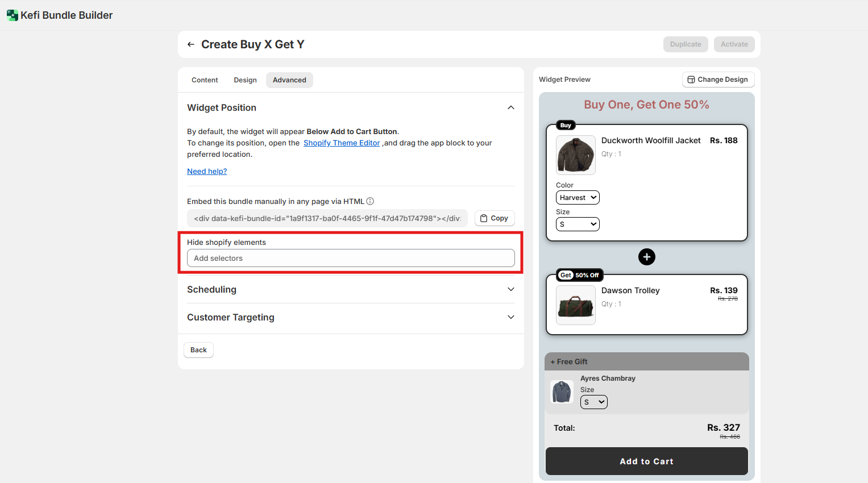Viewport: 868px width, 483px height.
Task: Open the jacket Size dropdown
Action: pos(578,224)
